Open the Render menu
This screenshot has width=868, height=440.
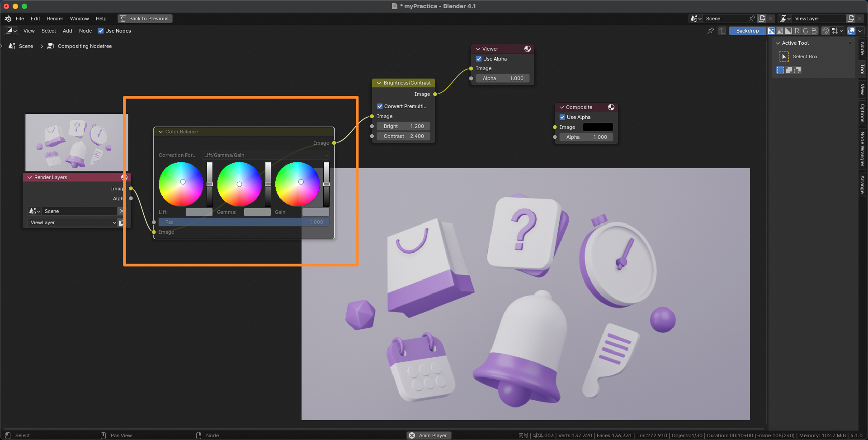click(55, 19)
